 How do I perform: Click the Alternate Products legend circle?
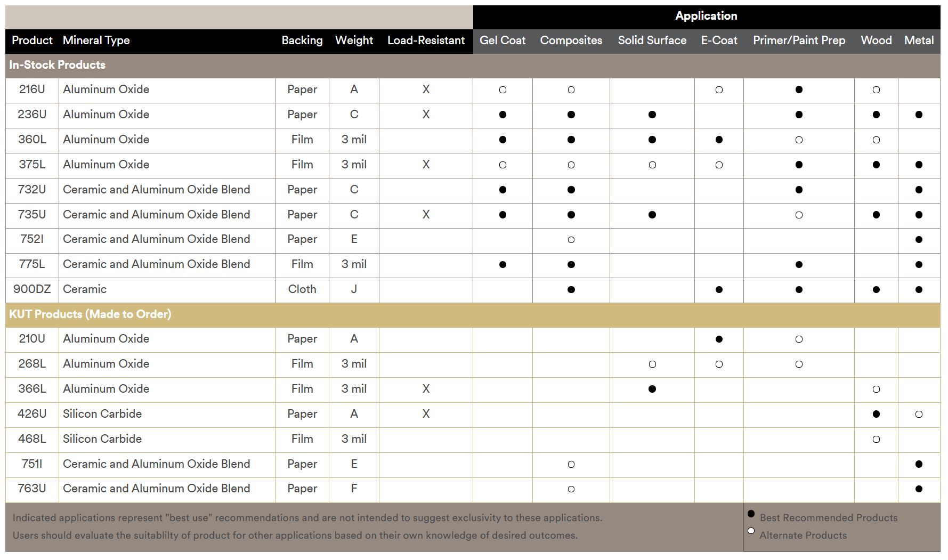tap(751, 531)
